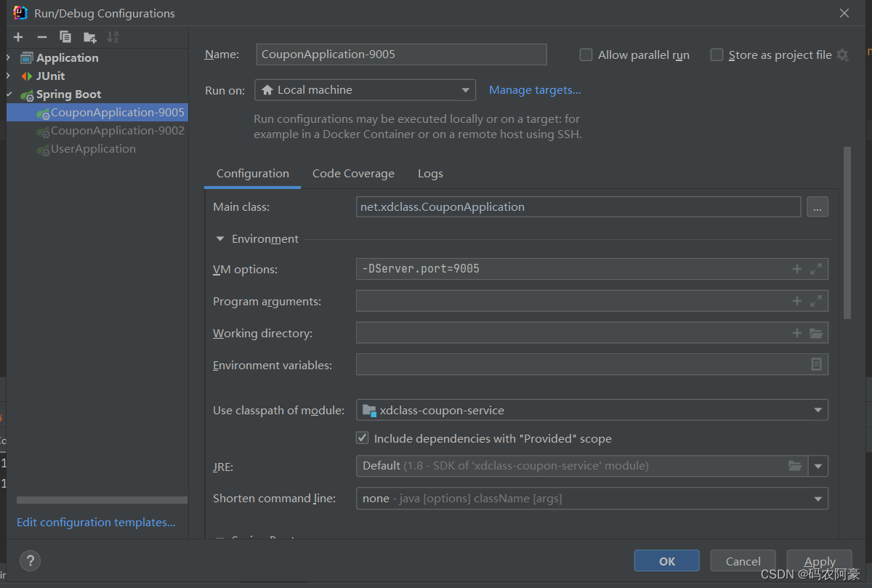Add a new run configuration
This screenshot has height=588, width=872.
tap(18, 37)
